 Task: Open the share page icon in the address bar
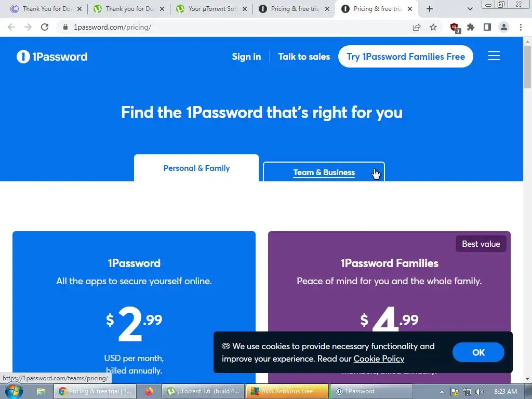[417, 27]
